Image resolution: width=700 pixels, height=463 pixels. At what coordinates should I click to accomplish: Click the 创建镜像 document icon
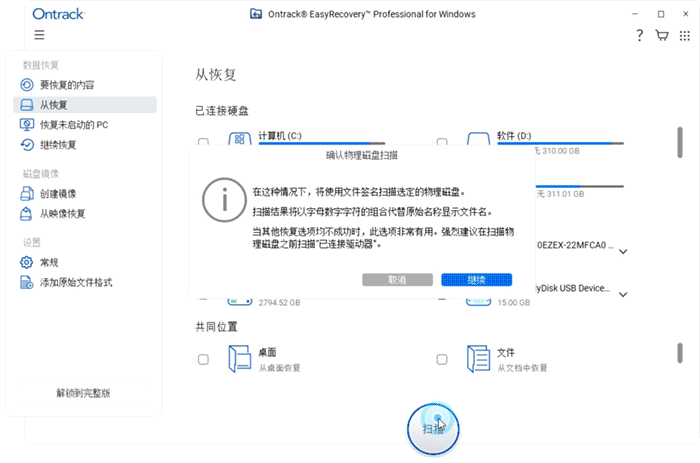27,194
